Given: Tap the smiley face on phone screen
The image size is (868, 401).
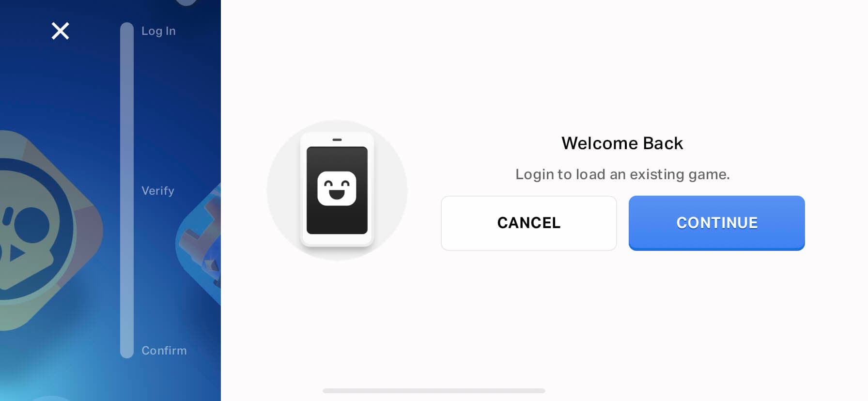Looking at the screenshot, I should click(x=337, y=188).
